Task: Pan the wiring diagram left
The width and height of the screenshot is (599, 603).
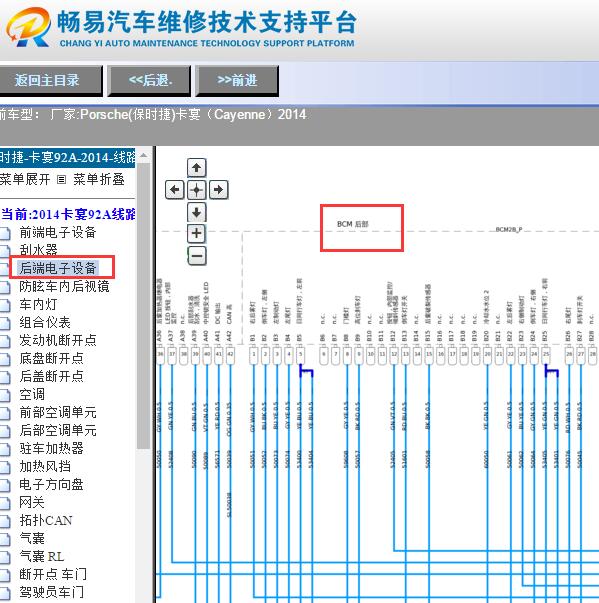Action: [175, 190]
